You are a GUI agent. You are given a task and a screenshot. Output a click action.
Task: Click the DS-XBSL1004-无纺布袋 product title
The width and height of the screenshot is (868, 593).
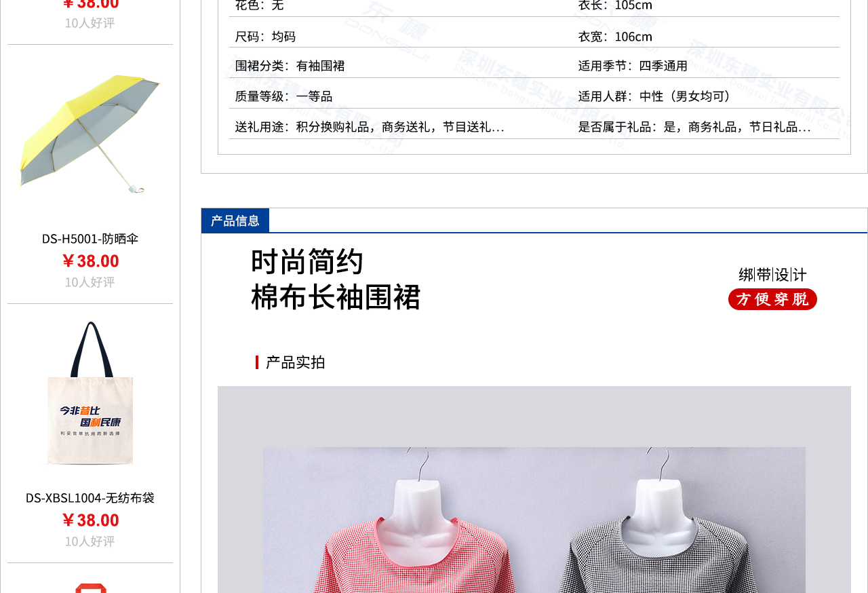90,498
